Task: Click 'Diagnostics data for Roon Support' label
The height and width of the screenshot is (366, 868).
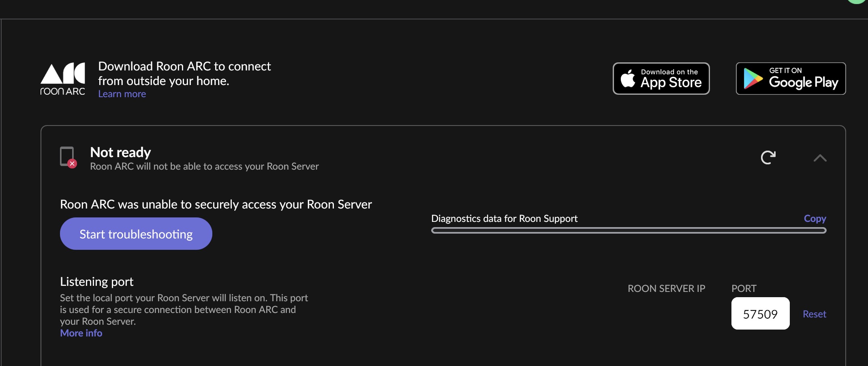Action: pyautogui.click(x=504, y=219)
